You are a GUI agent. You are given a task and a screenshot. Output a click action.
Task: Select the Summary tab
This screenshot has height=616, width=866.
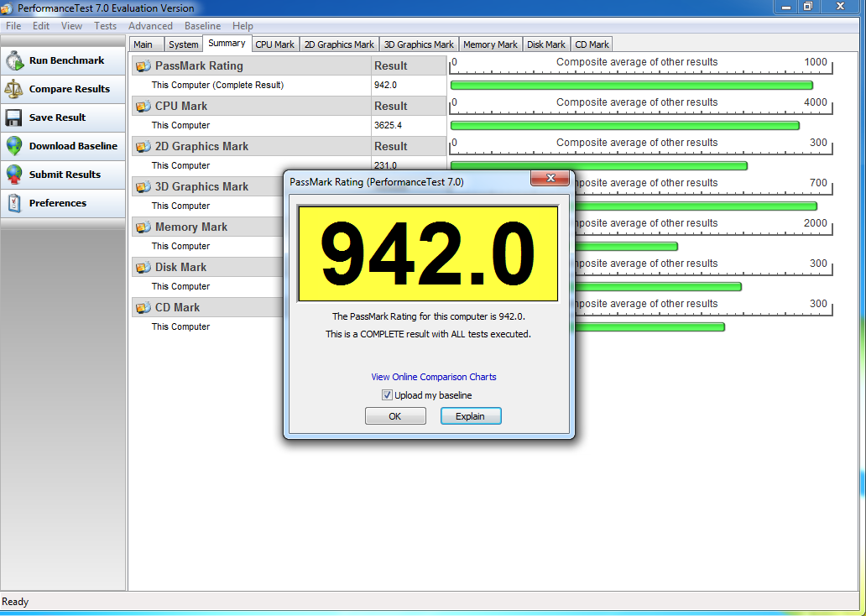(227, 43)
